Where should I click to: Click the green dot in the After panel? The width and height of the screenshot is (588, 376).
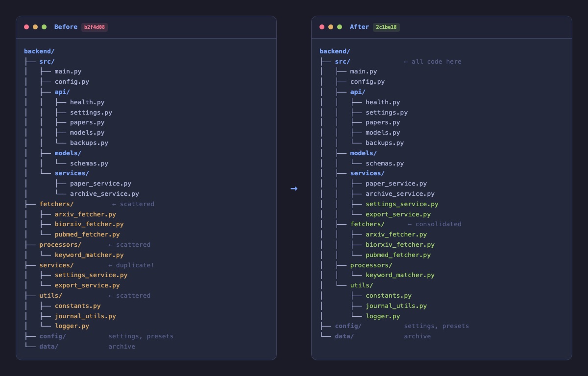(x=340, y=27)
